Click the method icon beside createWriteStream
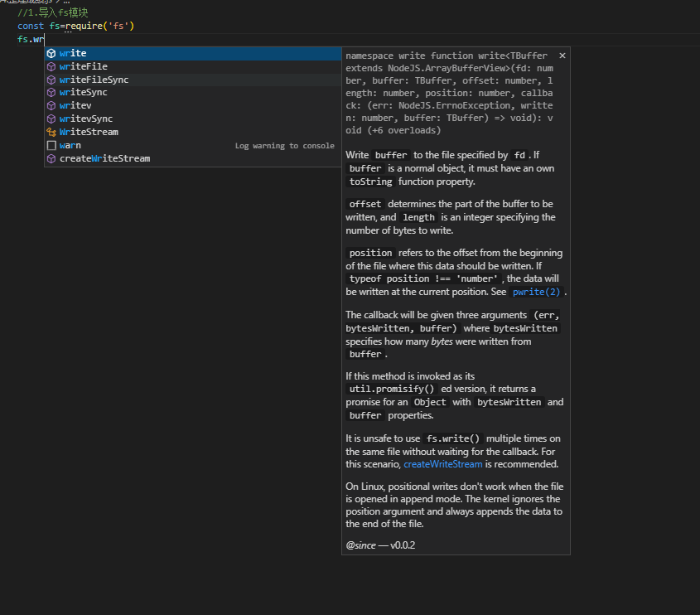The width and height of the screenshot is (700, 615). coord(51,158)
